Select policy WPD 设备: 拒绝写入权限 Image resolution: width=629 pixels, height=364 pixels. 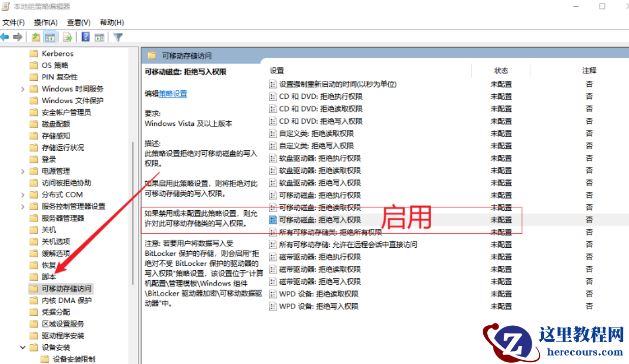(319, 307)
